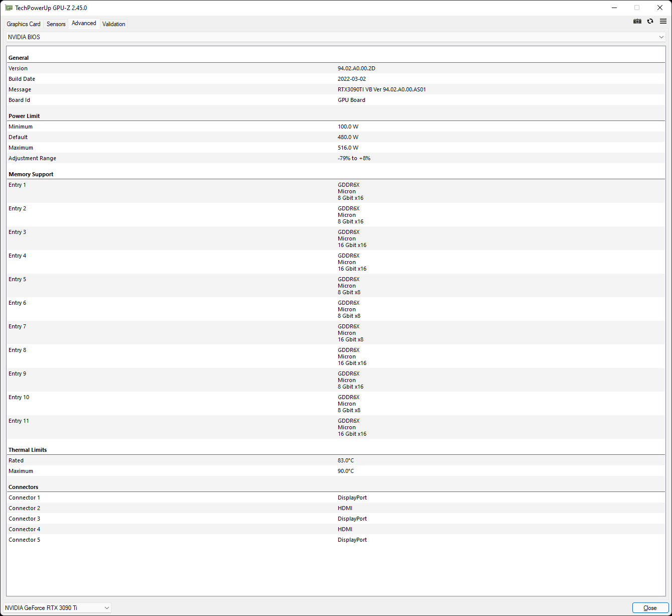Open the Validation tab

pyautogui.click(x=114, y=24)
